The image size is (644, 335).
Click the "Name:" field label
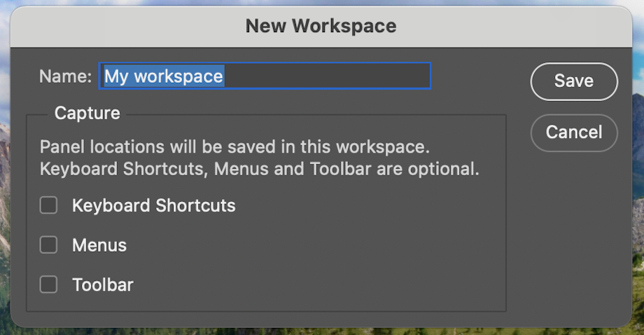65,76
